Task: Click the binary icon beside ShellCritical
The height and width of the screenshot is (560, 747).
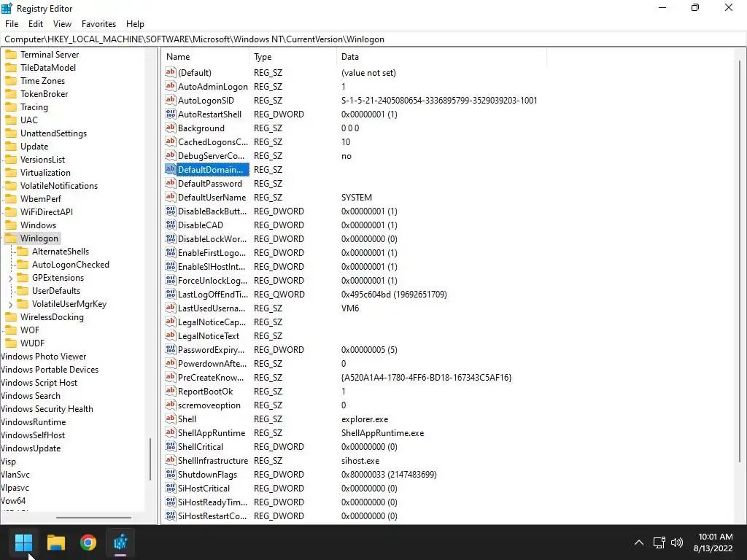Action: 171,447
